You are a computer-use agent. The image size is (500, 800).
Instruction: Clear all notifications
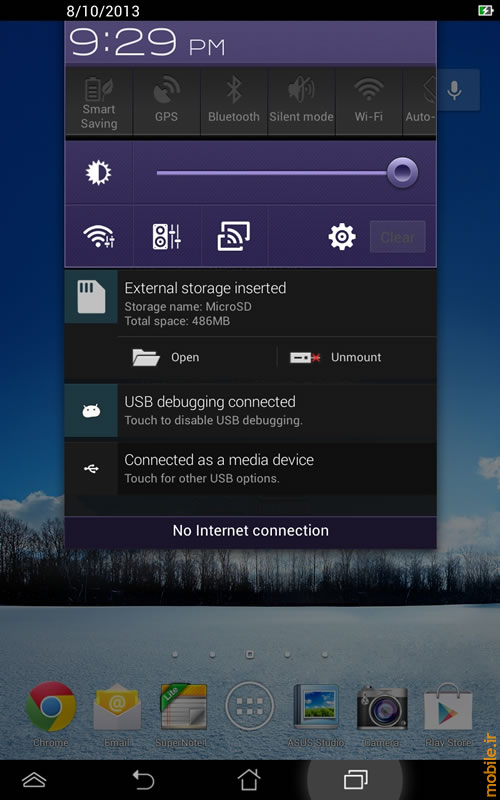coord(397,237)
